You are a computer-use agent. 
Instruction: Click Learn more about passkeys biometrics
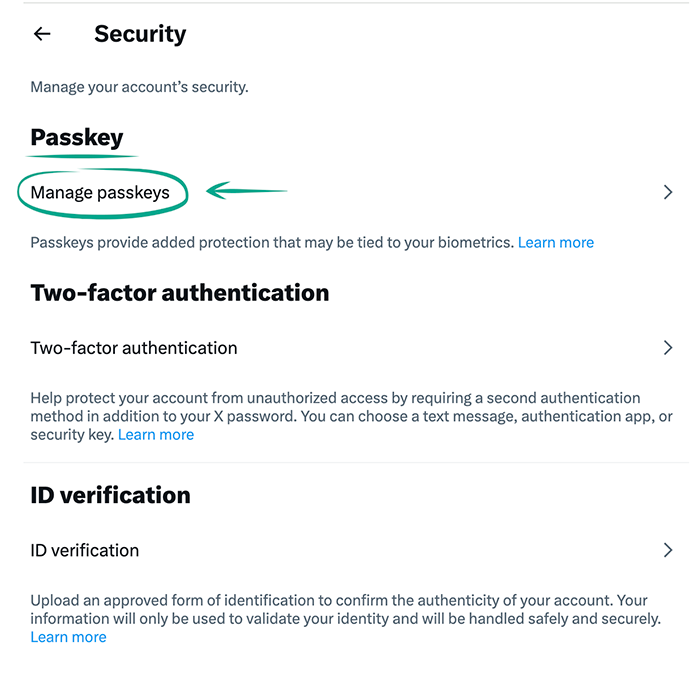pyautogui.click(x=556, y=242)
